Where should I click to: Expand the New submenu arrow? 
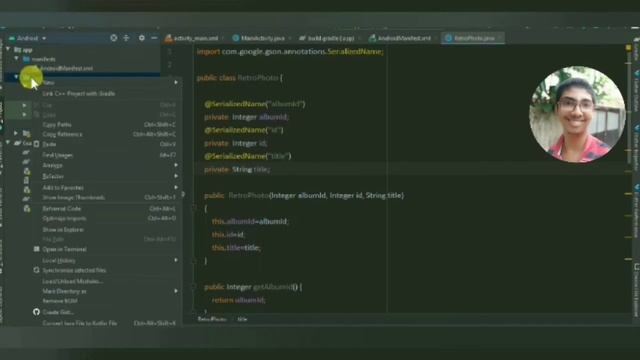[x=176, y=82]
